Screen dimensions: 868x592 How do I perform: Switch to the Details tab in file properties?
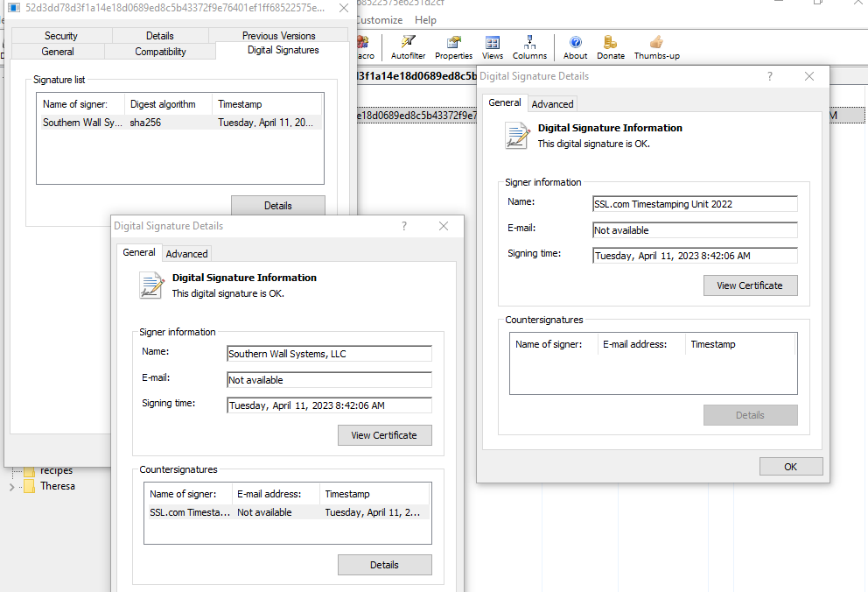coord(160,35)
